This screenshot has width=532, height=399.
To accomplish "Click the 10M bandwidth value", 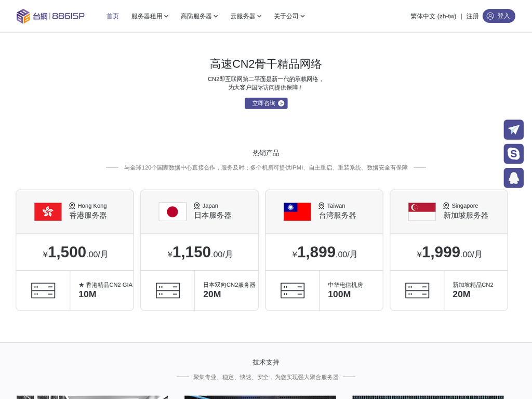I will coord(87,294).
